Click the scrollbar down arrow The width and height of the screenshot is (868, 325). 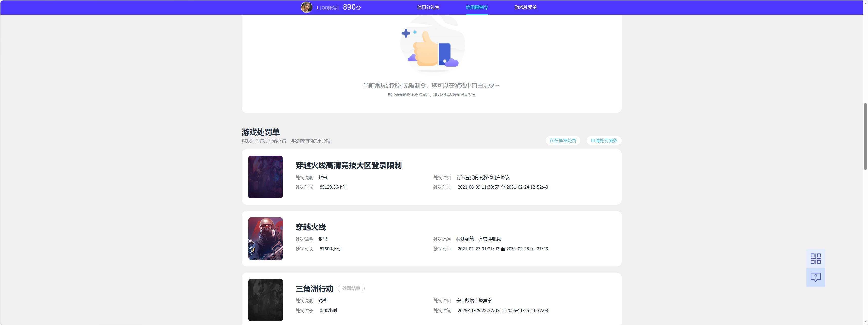(x=865, y=322)
